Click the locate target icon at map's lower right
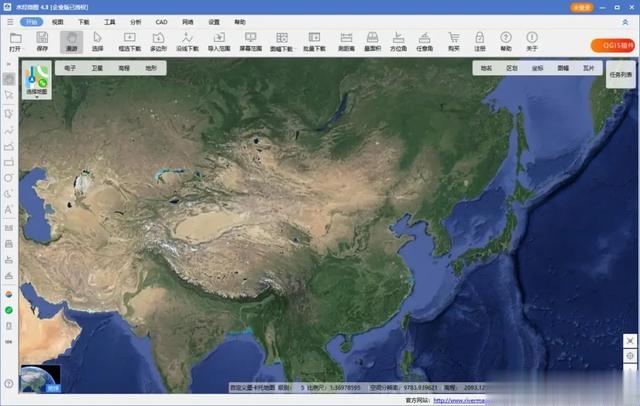 630,356
